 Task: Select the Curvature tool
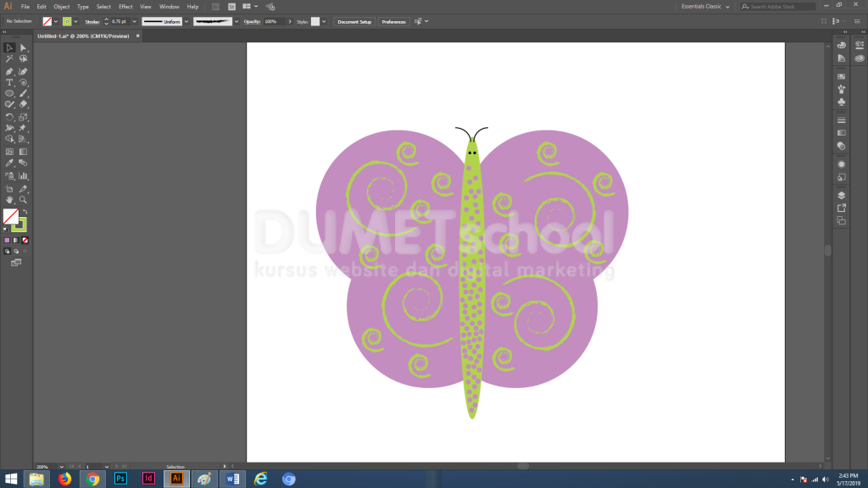pos(23,71)
